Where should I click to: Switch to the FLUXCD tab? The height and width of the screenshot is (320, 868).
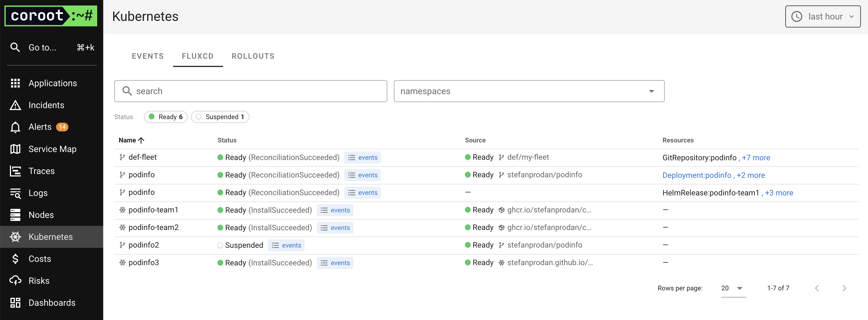(x=198, y=56)
